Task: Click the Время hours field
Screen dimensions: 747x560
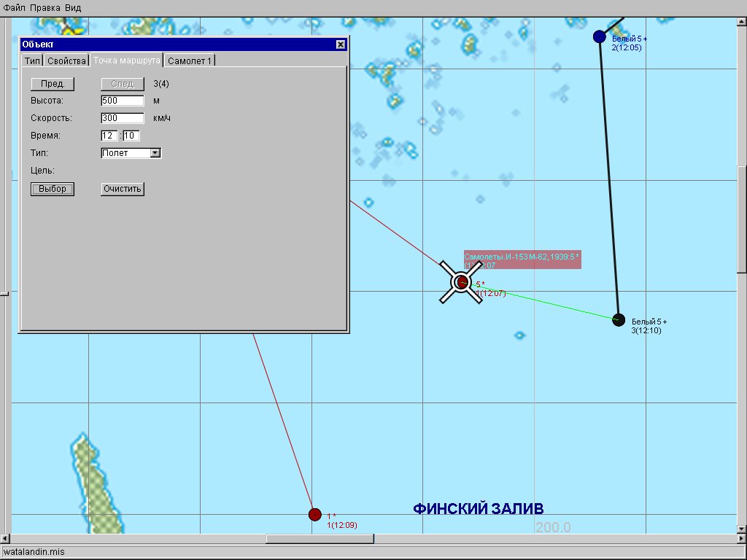Action: (109, 136)
